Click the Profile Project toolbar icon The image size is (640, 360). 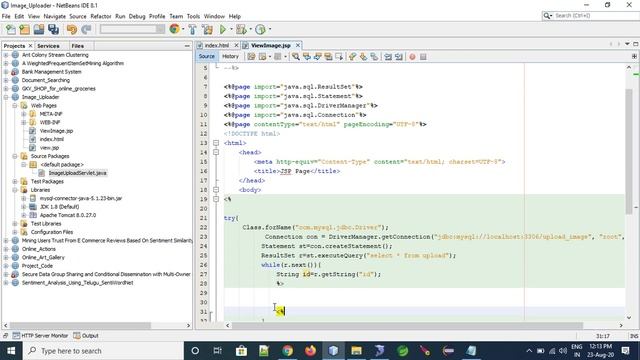coord(260,29)
